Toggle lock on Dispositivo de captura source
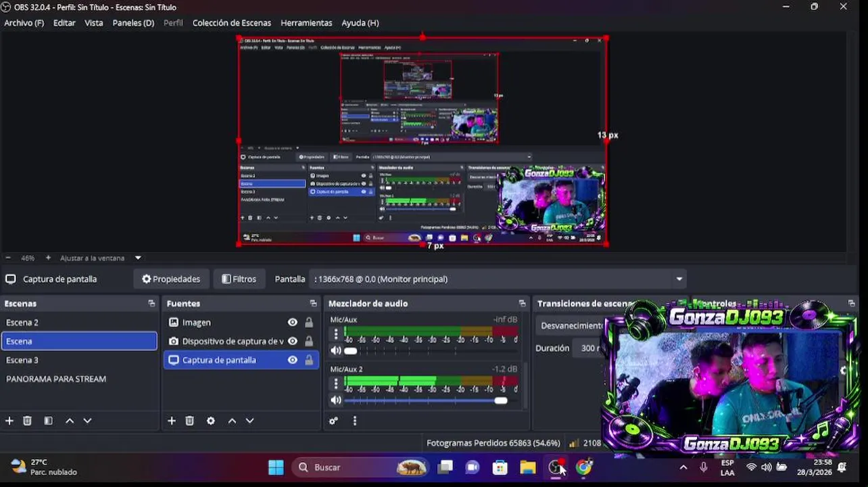Viewport: 868px width, 487px height. click(309, 342)
